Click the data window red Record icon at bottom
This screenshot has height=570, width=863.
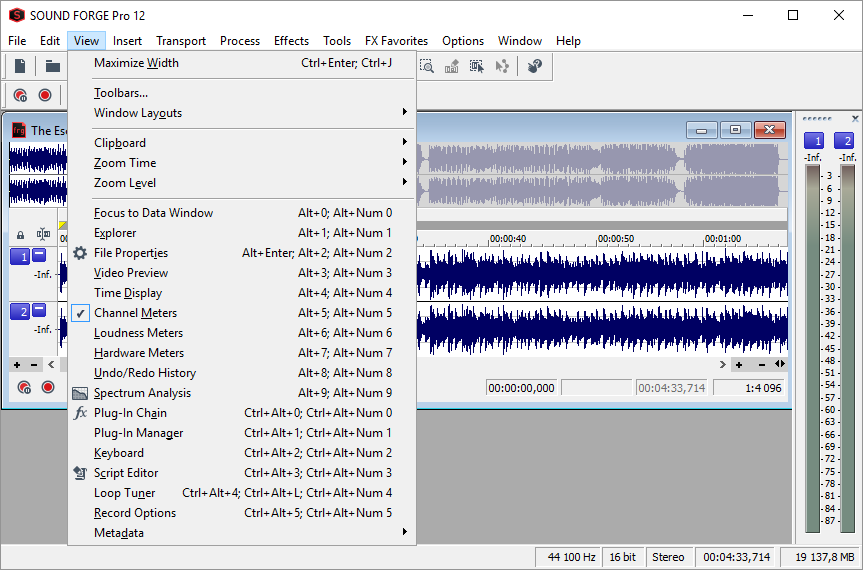(48, 387)
